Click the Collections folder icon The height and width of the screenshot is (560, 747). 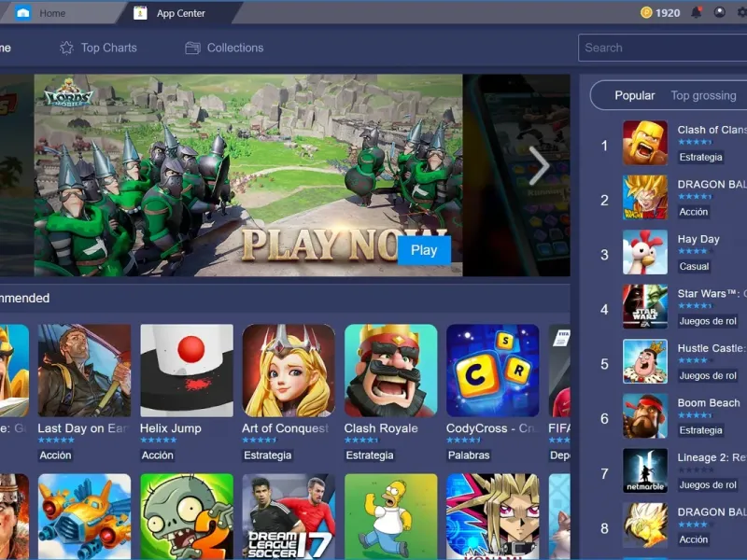click(x=192, y=48)
